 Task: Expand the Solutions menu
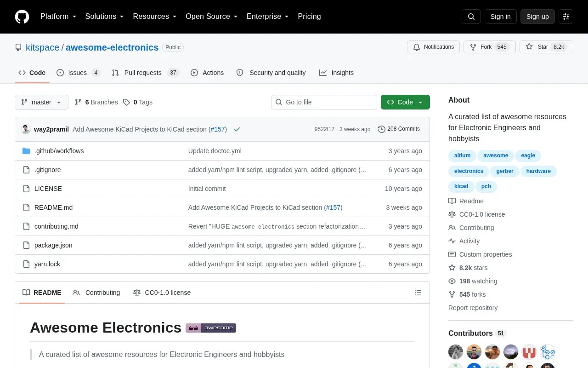pyautogui.click(x=105, y=17)
